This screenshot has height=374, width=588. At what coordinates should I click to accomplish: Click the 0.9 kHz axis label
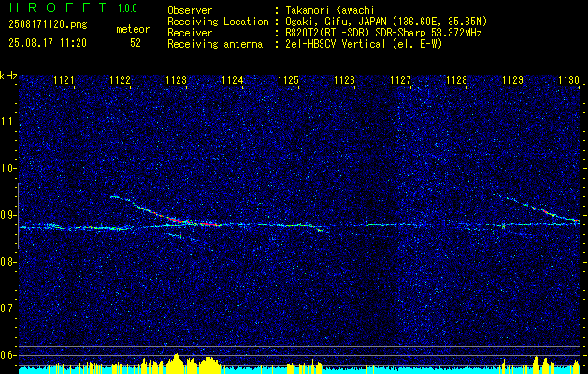(7, 215)
